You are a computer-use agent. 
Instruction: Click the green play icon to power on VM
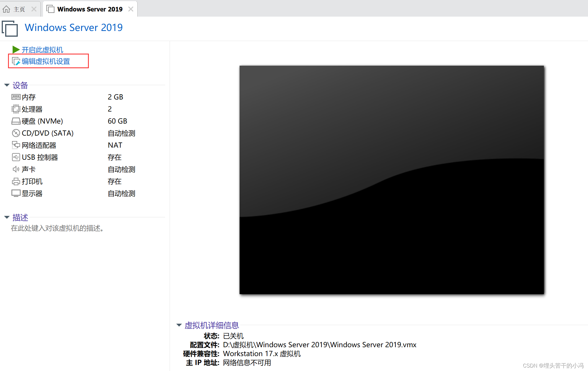click(16, 50)
